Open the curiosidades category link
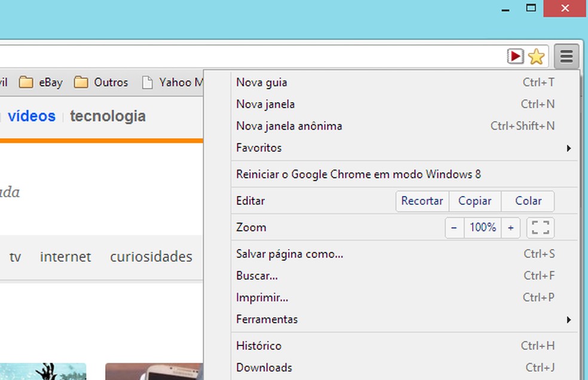The image size is (588, 380). point(151,257)
